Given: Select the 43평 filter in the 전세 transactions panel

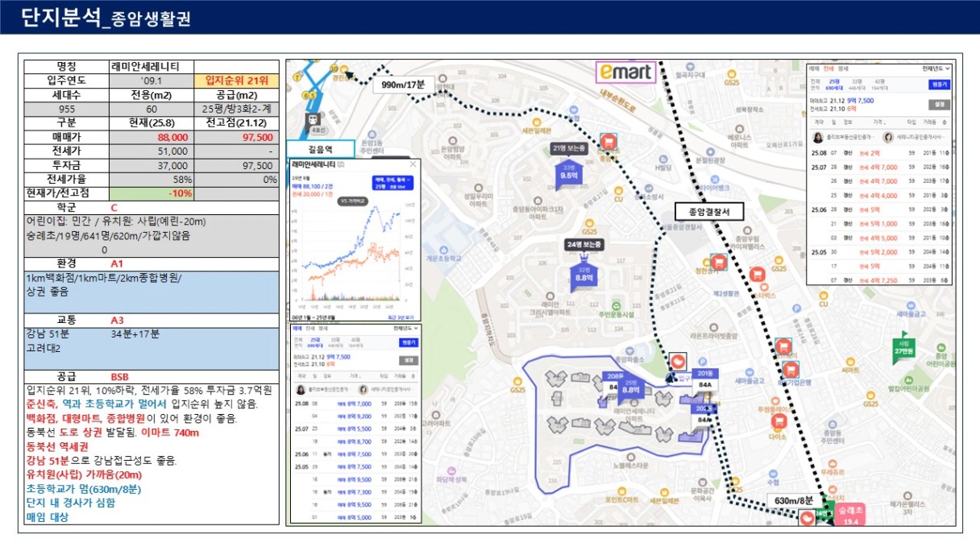Looking at the screenshot, I should click(x=878, y=83).
